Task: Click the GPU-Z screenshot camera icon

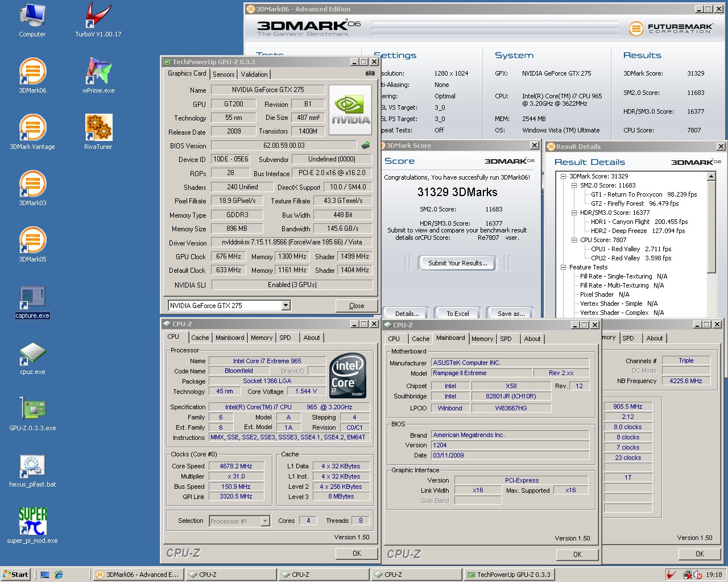Action: coord(370,73)
